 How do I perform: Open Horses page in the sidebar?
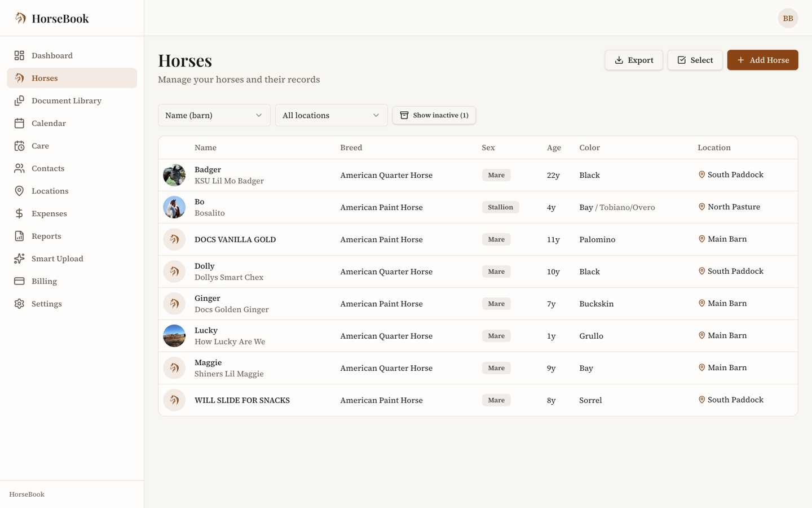(72, 78)
